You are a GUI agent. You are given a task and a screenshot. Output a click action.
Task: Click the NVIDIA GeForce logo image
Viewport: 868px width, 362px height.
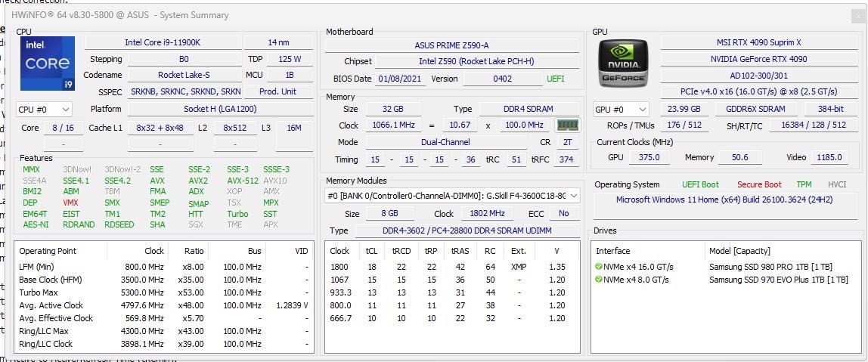pos(623,63)
